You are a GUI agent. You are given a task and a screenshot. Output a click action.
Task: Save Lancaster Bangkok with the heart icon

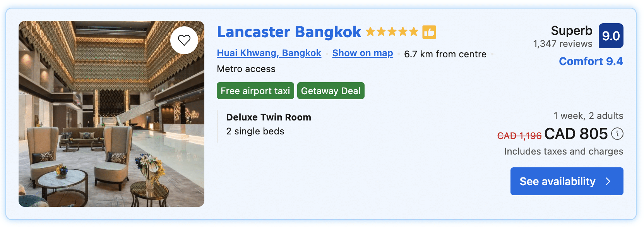point(184,40)
